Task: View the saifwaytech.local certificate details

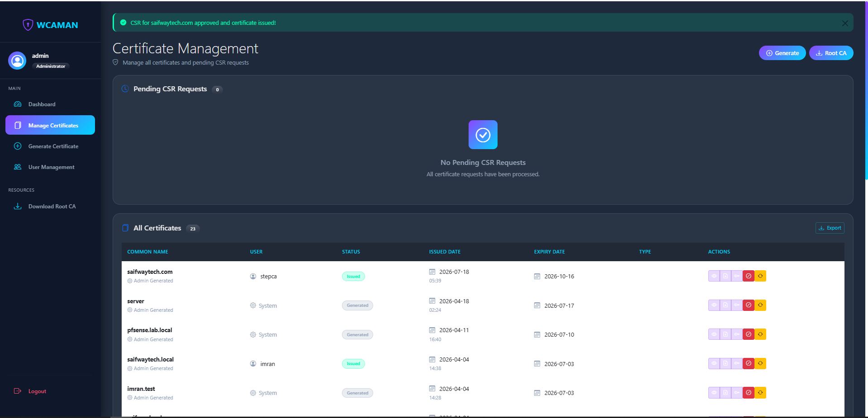Action: coord(714,364)
